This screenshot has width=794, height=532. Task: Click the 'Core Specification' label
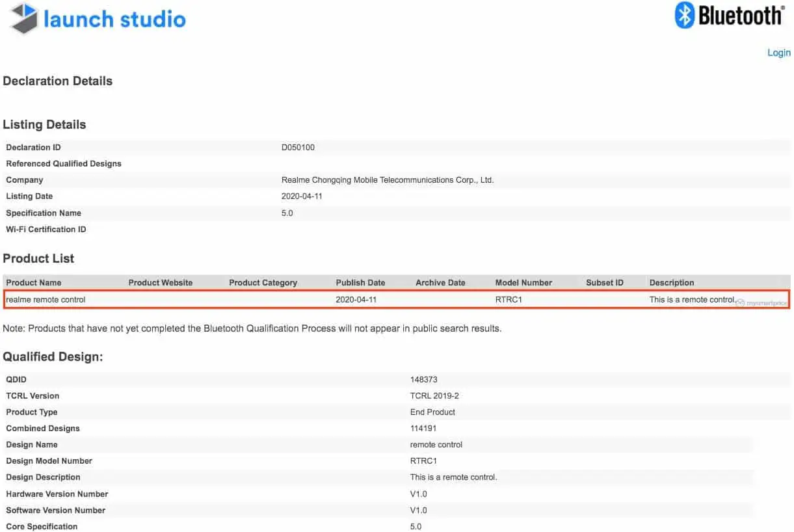point(42,527)
